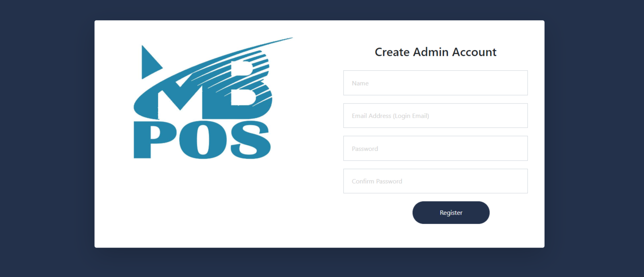This screenshot has width=644, height=277.
Task: Click the word Create in the heading
Action: [392, 52]
